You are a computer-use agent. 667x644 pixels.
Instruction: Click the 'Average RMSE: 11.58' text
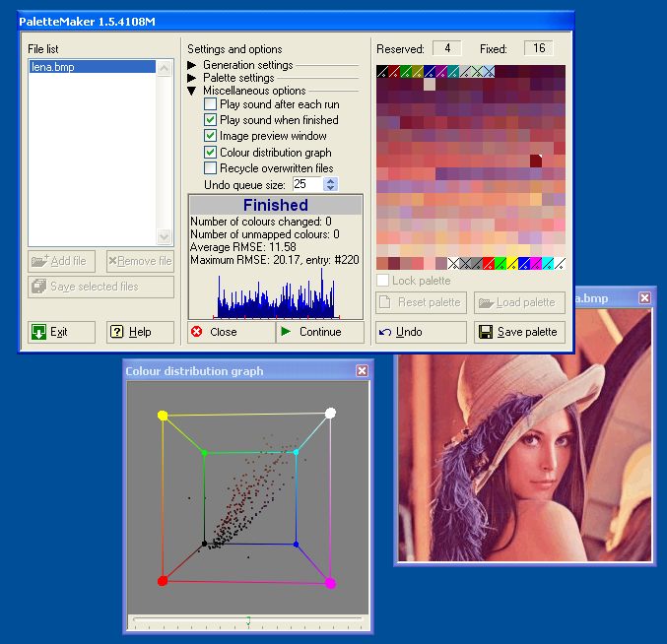point(243,247)
